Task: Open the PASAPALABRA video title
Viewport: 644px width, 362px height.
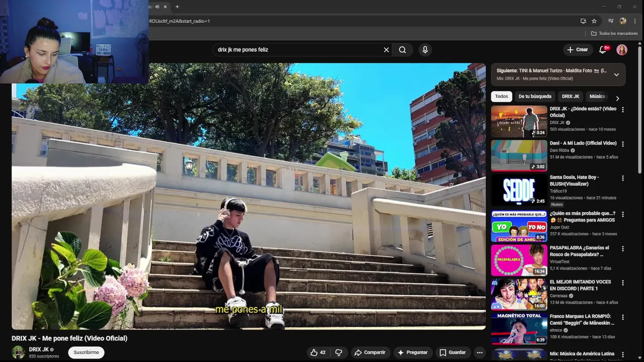Action: click(579, 251)
